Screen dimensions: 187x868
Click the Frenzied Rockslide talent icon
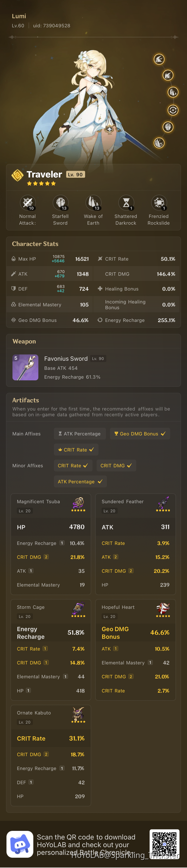click(x=159, y=203)
